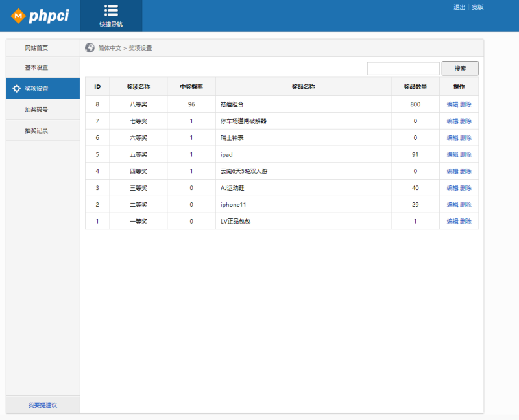The image size is (519, 420).
Task: Edit the 七等奖 row
Action: [x=452, y=121]
